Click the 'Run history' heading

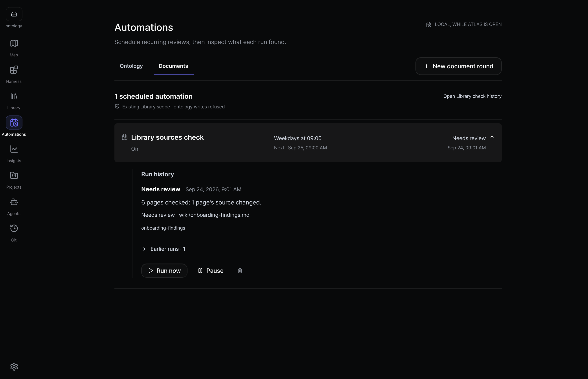point(158,174)
